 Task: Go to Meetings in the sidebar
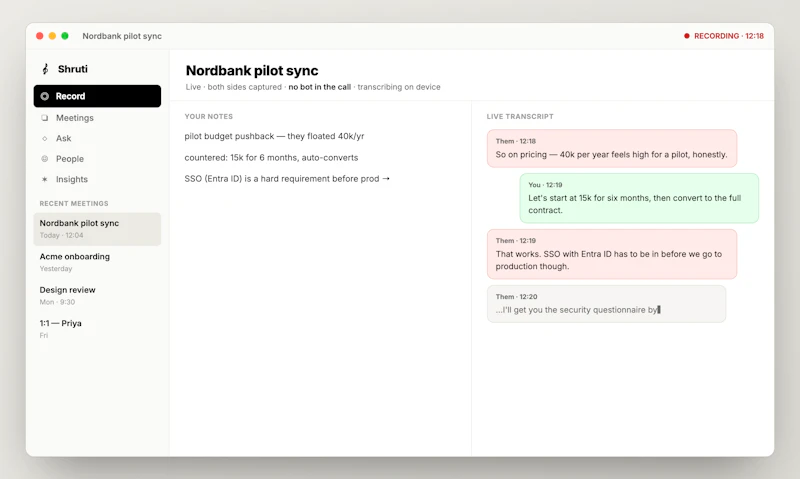point(97,118)
